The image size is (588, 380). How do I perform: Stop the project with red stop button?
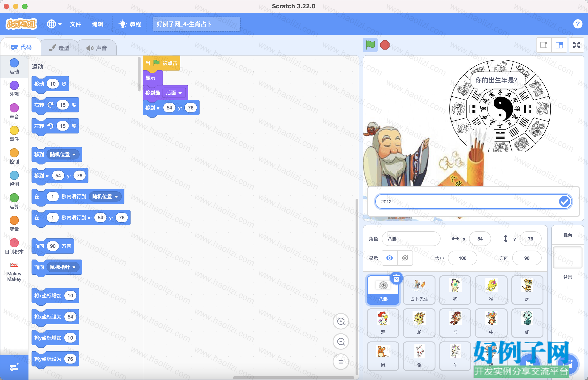point(385,45)
